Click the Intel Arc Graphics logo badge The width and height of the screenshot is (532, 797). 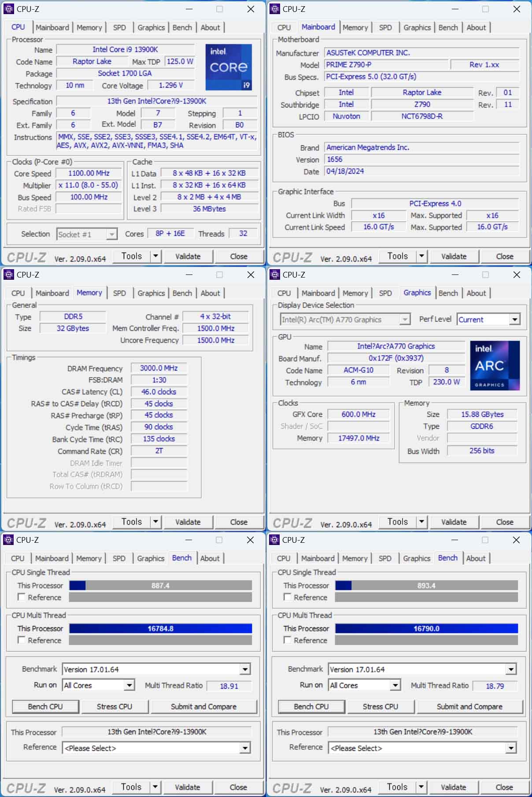495,365
